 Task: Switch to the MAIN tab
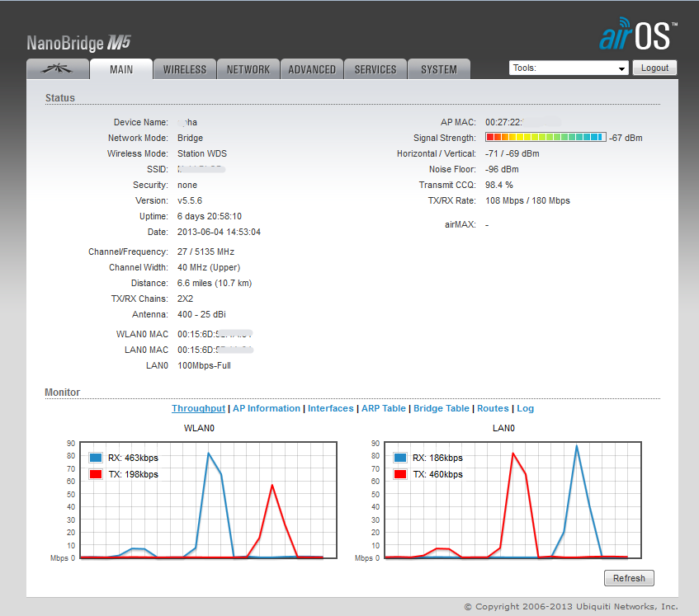(x=121, y=69)
